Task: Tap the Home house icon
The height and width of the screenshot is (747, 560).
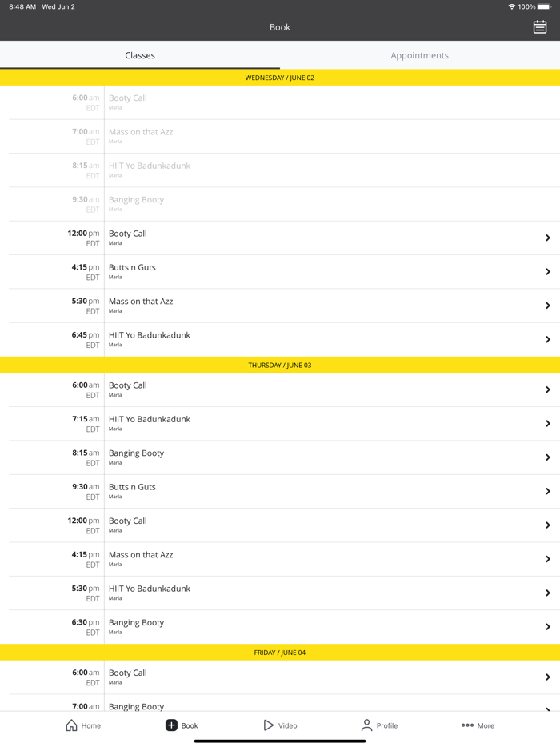Action: pos(72,725)
